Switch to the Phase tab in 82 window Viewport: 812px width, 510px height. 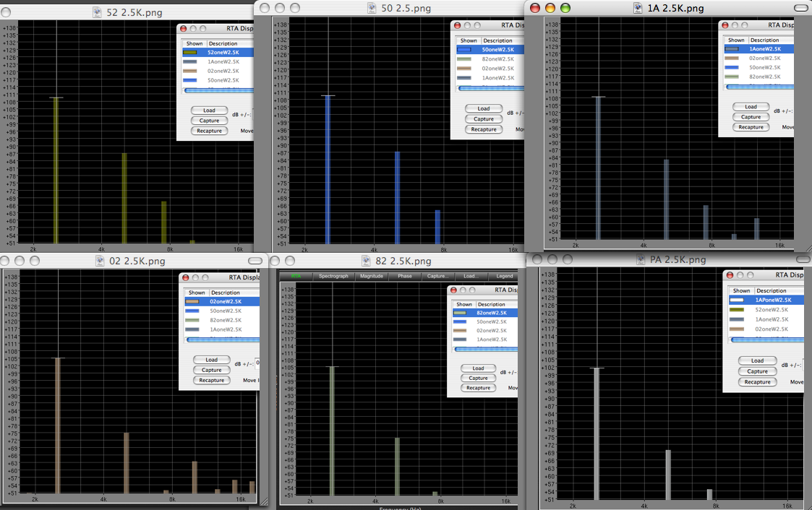click(x=404, y=276)
